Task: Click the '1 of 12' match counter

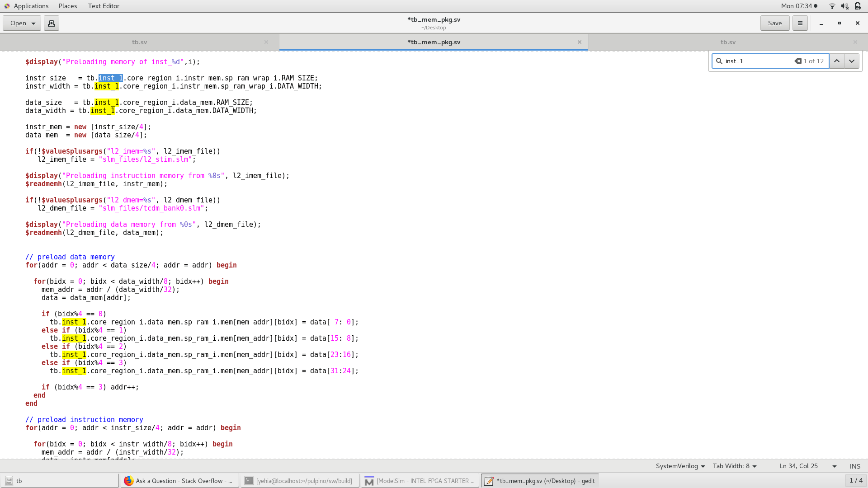Action: [813, 61]
